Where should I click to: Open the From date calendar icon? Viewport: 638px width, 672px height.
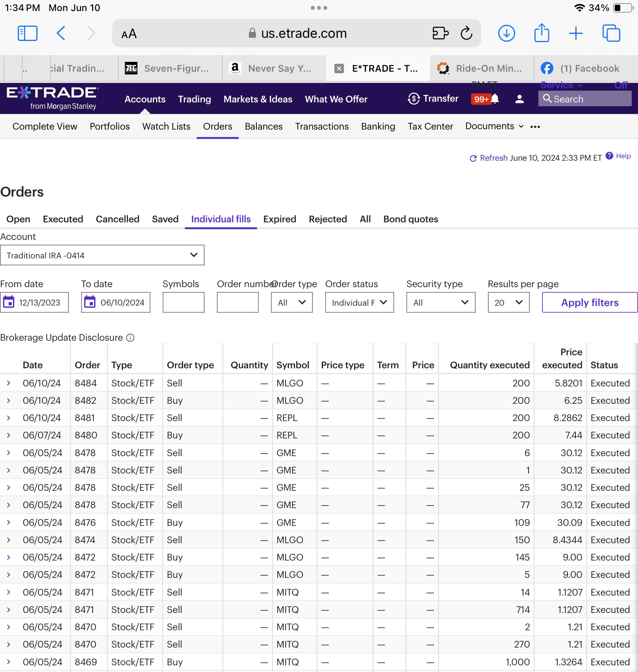9,302
